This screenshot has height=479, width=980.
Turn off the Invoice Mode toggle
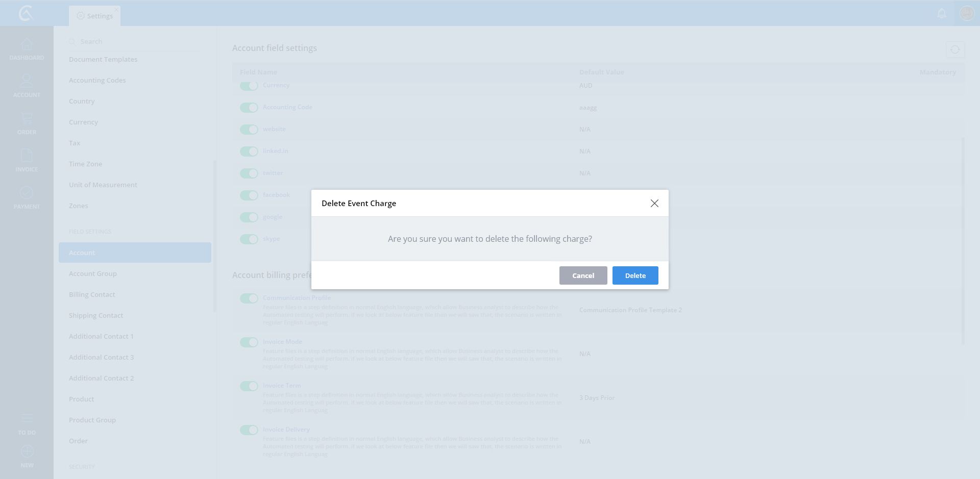pyautogui.click(x=249, y=342)
